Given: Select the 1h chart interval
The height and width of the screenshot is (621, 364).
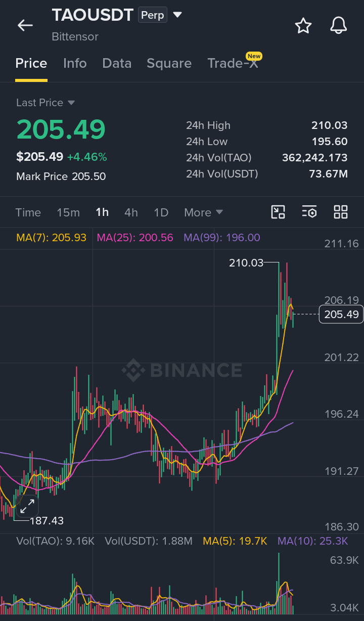Looking at the screenshot, I should click(x=102, y=212).
